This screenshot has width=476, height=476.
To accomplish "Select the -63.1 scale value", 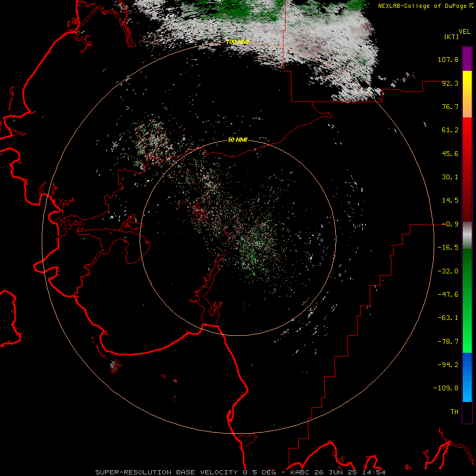I will coord(448,318).
